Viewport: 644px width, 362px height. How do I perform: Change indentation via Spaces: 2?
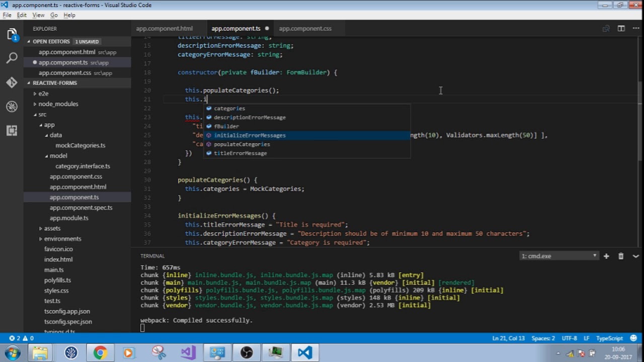click(x=543, y=338)
